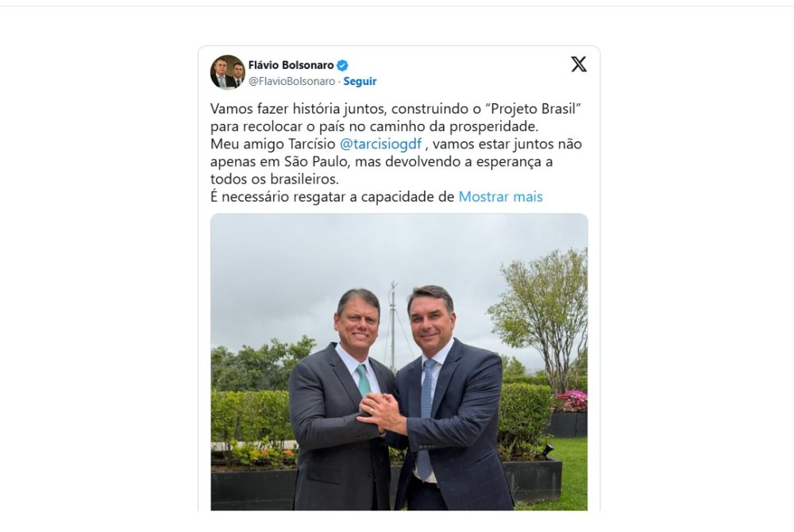Open the @FlavioBolsonaro handle

(x=291, y=81)
